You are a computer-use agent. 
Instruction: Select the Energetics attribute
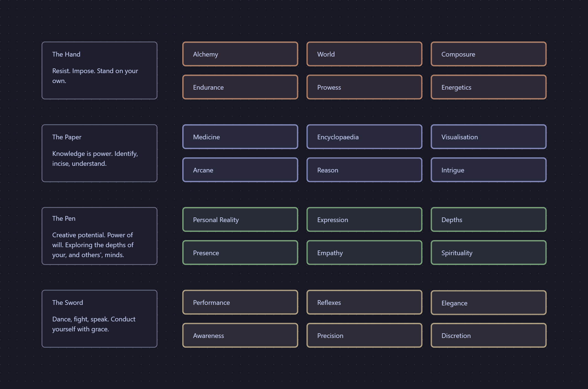[x=488, y=87]
